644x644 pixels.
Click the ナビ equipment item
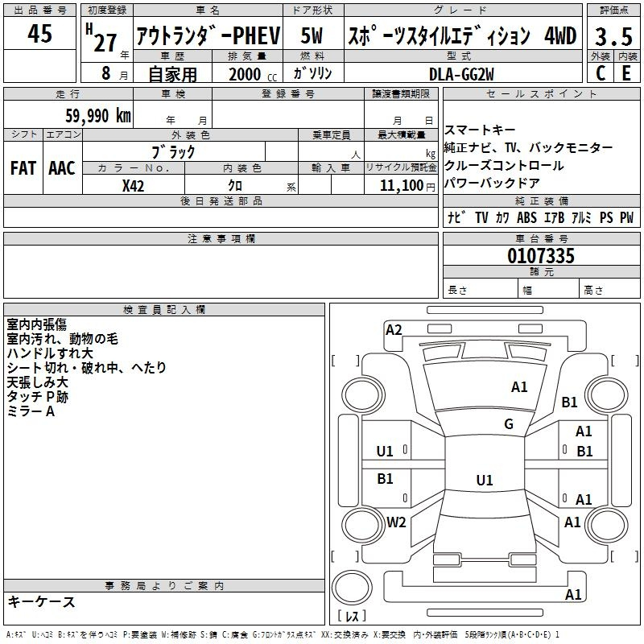tap(456, 217)
